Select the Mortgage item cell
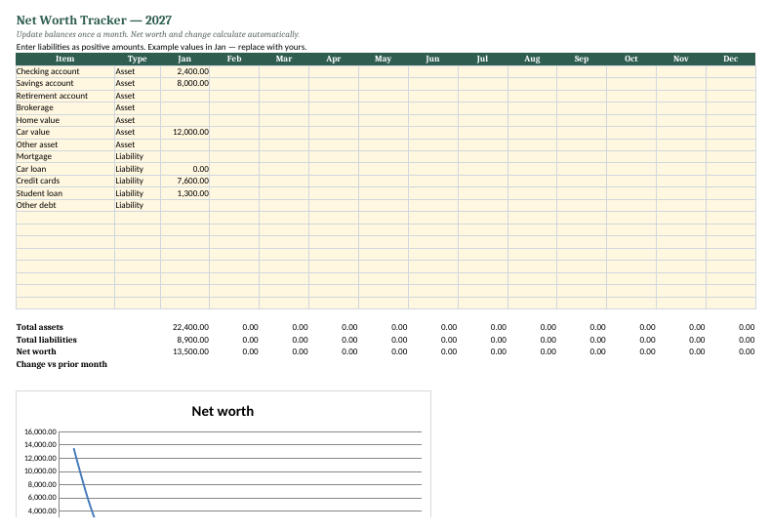The width and height of the screenshot is (771, 532). (x=65, y=156)
